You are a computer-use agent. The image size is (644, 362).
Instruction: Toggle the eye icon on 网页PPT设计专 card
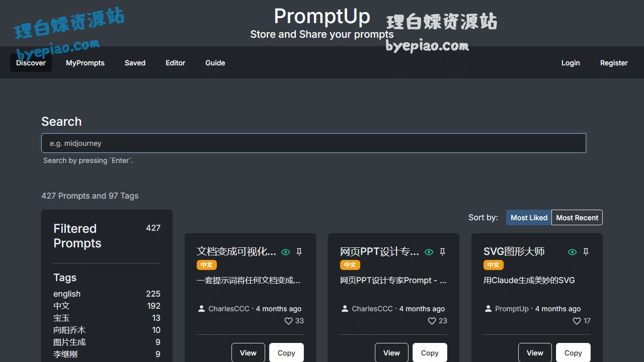pyautogui.click(x=429, y=252)
